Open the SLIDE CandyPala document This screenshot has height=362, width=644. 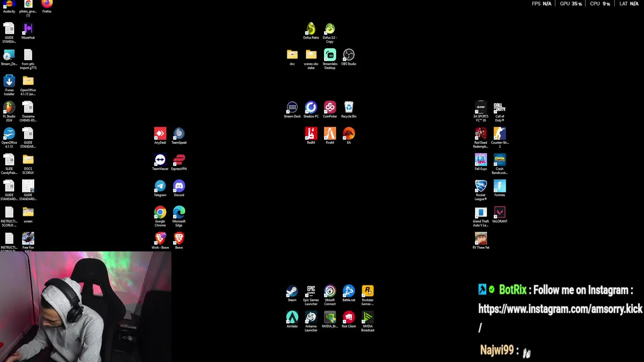point(9,164)
